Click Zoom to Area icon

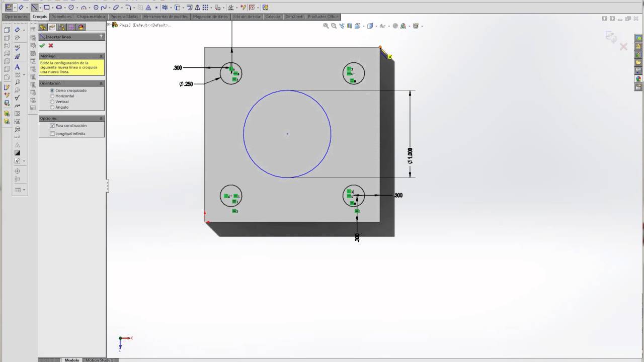pyautogui.click(x=334, y=26)
